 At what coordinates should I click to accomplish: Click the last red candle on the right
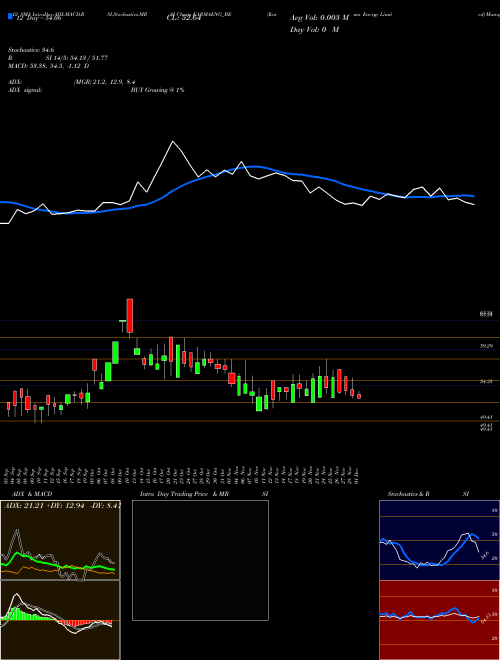point(359,396)
